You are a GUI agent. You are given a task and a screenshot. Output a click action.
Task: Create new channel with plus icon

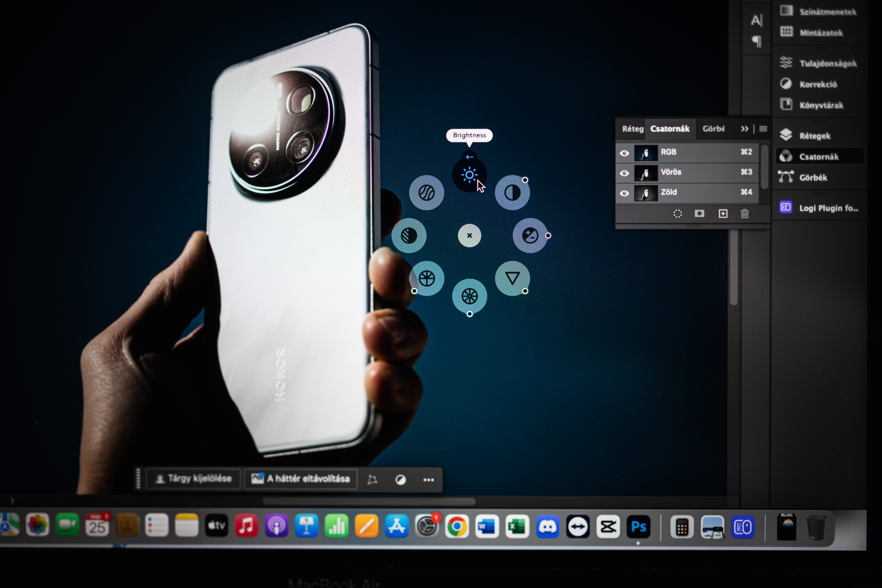pyautogui.click(x=723, y=214)
